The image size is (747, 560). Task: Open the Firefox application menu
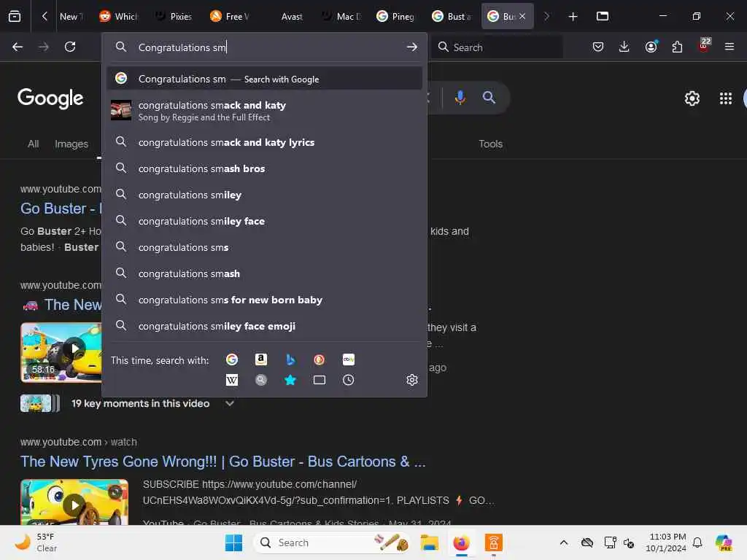729,47
